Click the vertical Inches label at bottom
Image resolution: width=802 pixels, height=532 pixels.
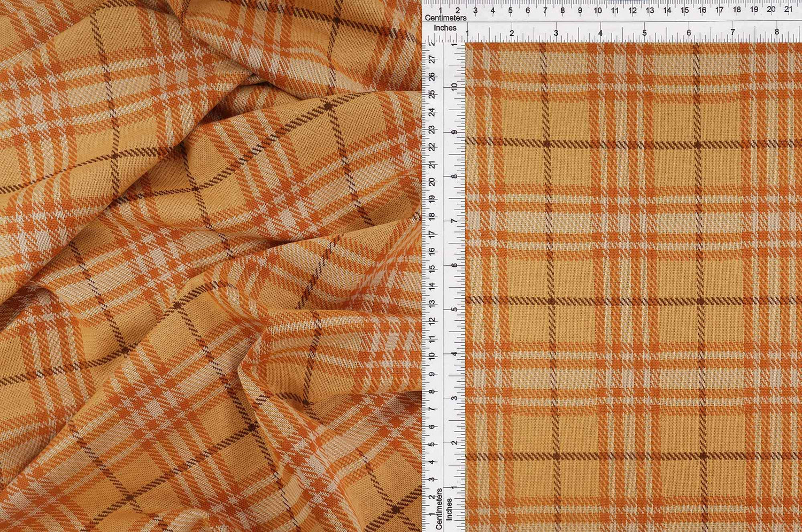coord(449,509)
